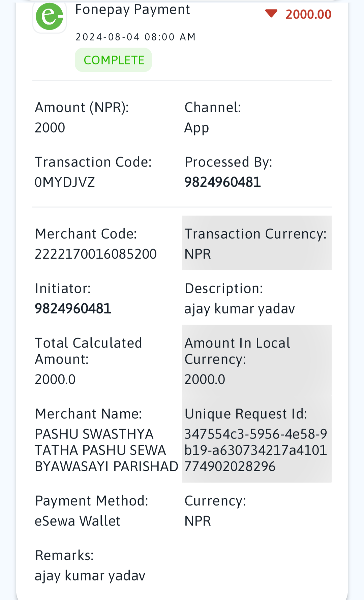Select the transaction code 0MYDJVZ
364x600 pixels.
tap(65, 182)
